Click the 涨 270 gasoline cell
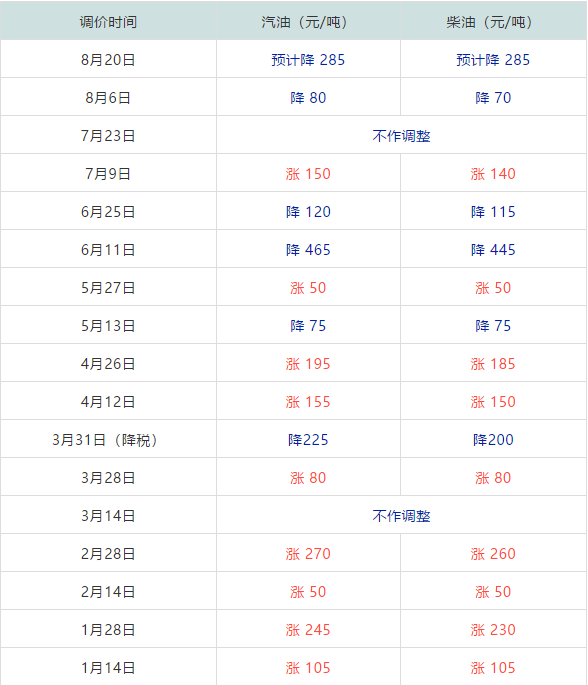The image size is (588, 685). point(308,554)
